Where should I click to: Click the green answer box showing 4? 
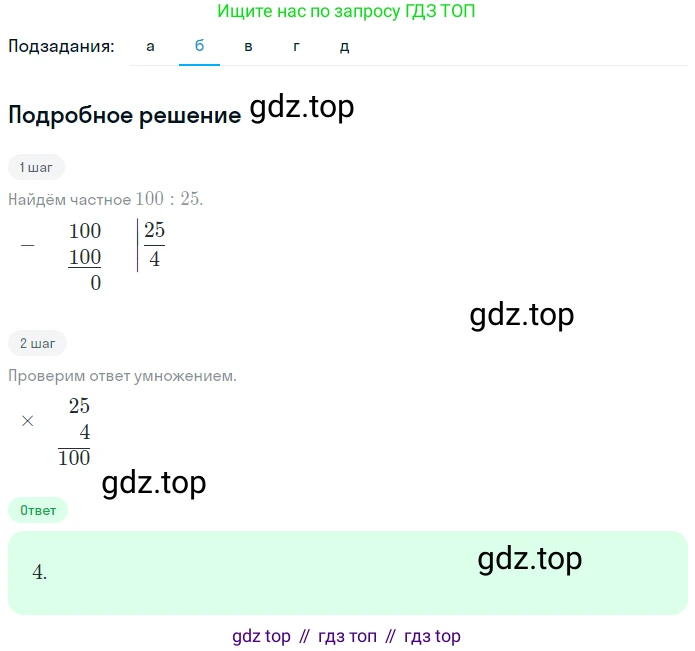[x=348, y=573]
